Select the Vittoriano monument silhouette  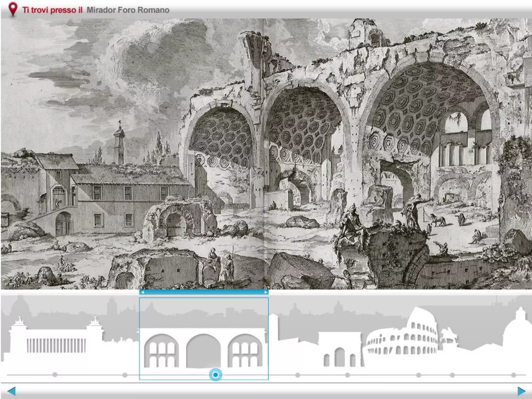click(56, 343)
